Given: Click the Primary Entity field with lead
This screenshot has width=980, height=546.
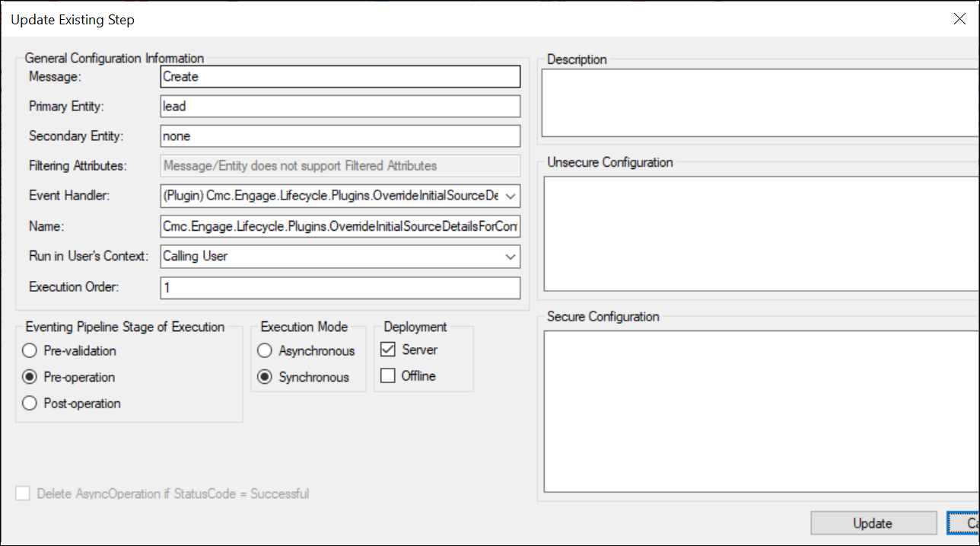Looking at the screenshot, I should pyautogui.click(x=340, y=107).
